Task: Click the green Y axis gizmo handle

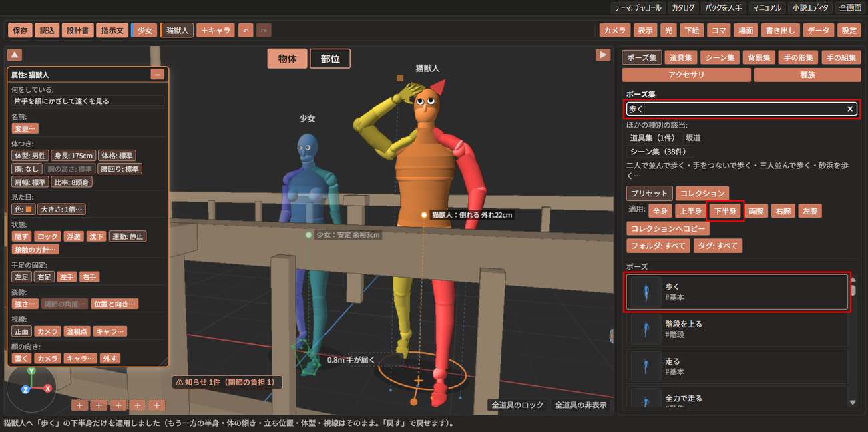Action: click(x=31, y=370)
